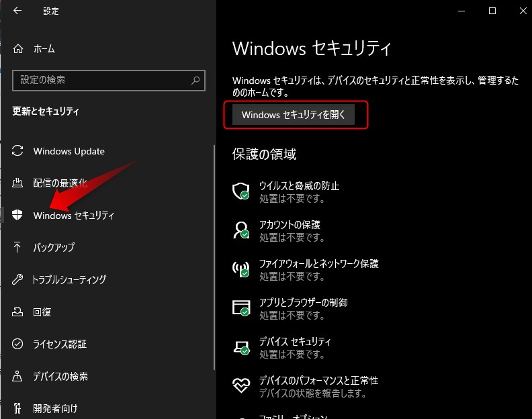Image resolution: width=532 pixels, height=419 pixels.
Task: Click the firewall network antenna icon
Action: [241, 269]
